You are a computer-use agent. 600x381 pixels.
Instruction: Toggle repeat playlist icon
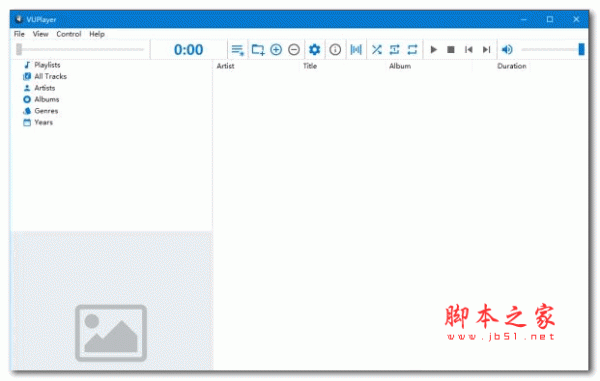412,50
